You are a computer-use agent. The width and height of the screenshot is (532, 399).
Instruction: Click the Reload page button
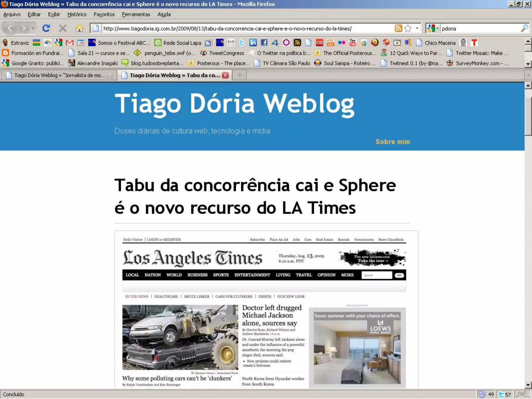(46, 28)
